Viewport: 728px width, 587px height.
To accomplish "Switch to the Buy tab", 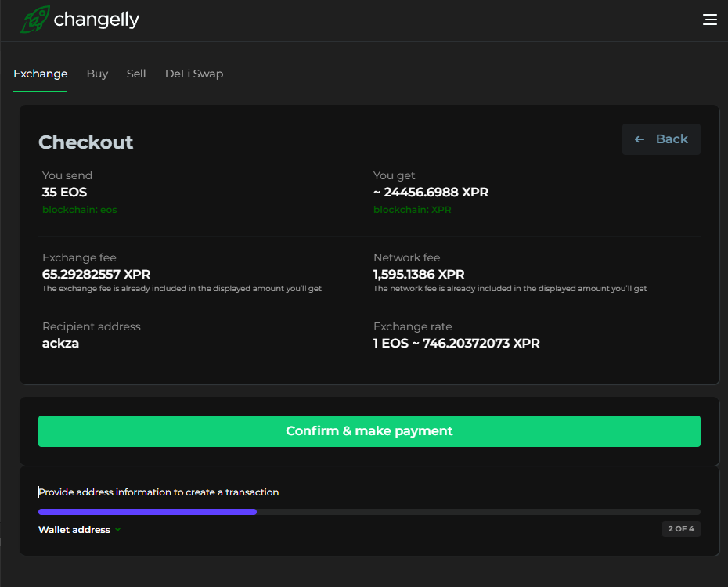I will tap(97, 74).
